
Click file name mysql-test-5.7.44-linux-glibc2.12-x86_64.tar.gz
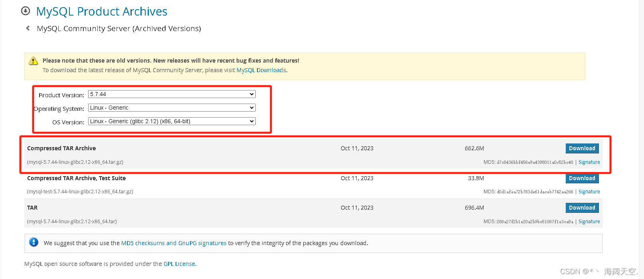[x=80, y=192]
